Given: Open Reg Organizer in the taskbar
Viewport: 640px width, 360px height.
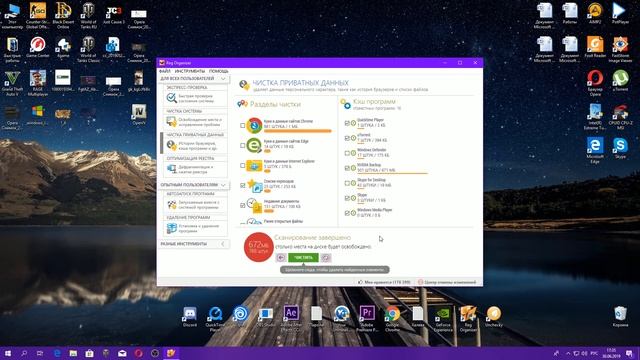Looking at the screenshot, I should [x=171, y=353].
